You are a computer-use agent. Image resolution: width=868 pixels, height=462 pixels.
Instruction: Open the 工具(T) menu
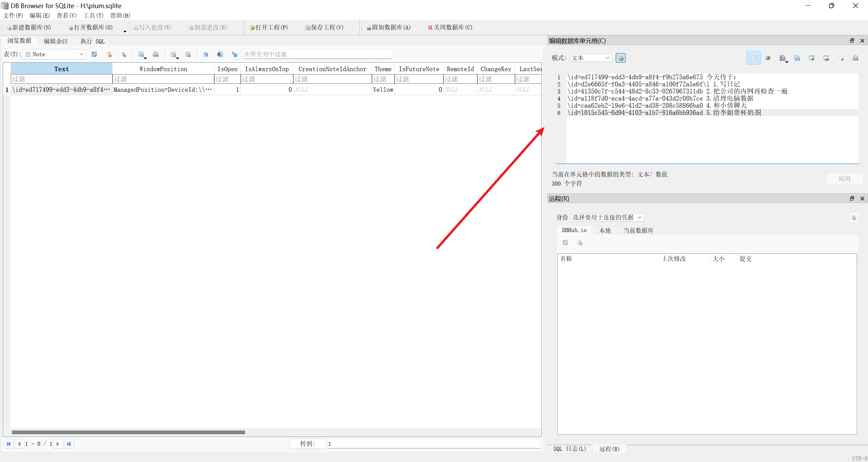93,15
